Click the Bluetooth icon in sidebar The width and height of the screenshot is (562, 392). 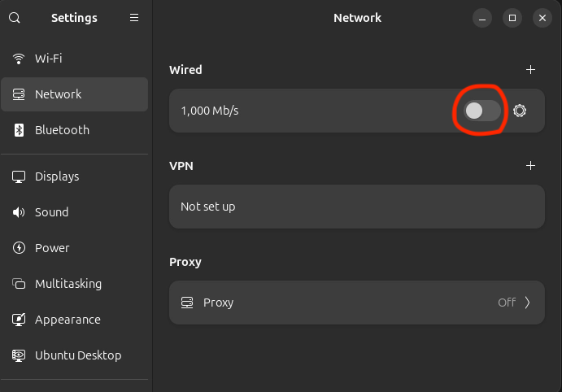[19, 130]
